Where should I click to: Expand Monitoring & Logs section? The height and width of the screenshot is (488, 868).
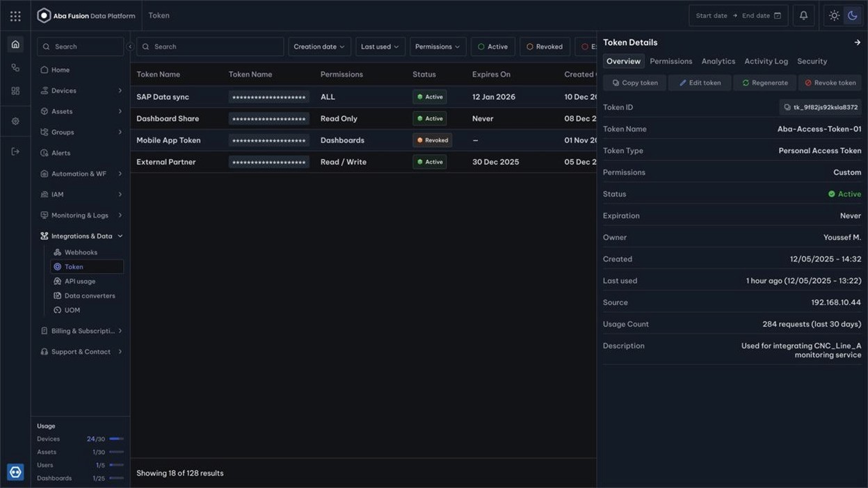[81, 215]
